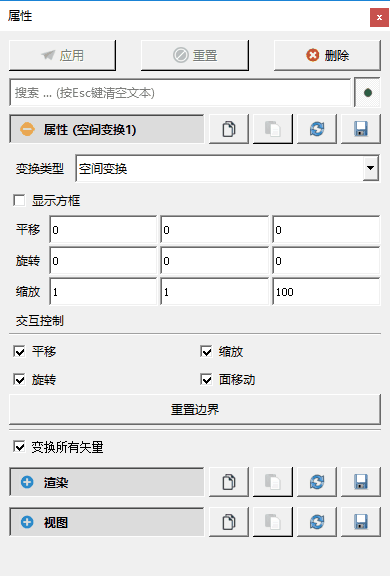Click the first 缩放 value field
Viewport: 390px width, 576px height.
(x=103, y=292)
